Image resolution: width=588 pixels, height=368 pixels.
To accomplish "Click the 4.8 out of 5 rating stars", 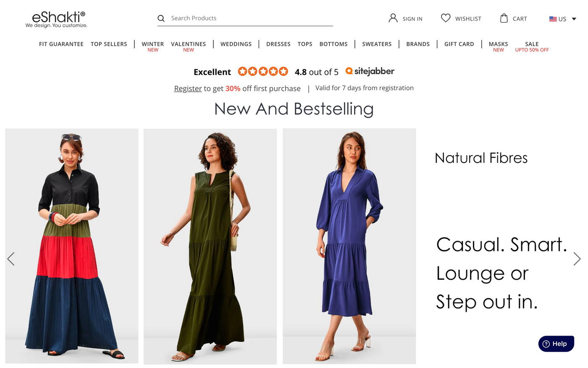I will click(x=262, y=71).
